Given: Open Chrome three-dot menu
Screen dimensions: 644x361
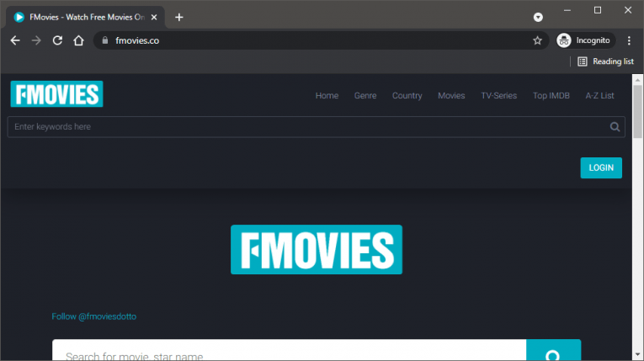Looking at the screenshot, I should pyautogui.click(x=628, y=40).
